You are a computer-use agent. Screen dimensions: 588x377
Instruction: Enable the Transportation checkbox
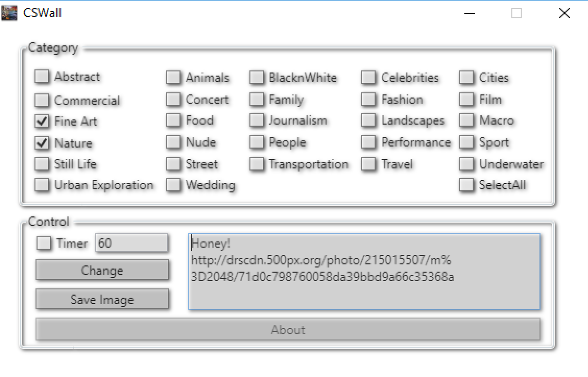pos(257,164)
